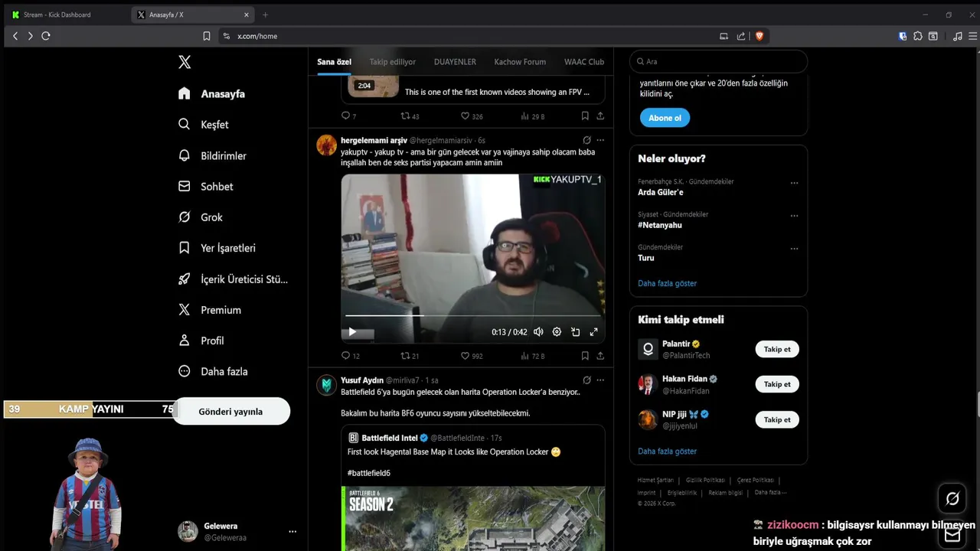Image resolution: width=980 pixels, height=551 pixels.
Task: Open Turu trend options
Action: tap(794, 249)
